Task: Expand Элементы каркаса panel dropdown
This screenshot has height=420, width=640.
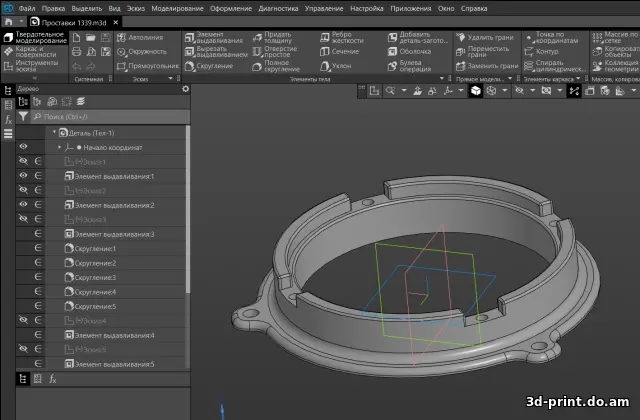Action: (578, 78)
